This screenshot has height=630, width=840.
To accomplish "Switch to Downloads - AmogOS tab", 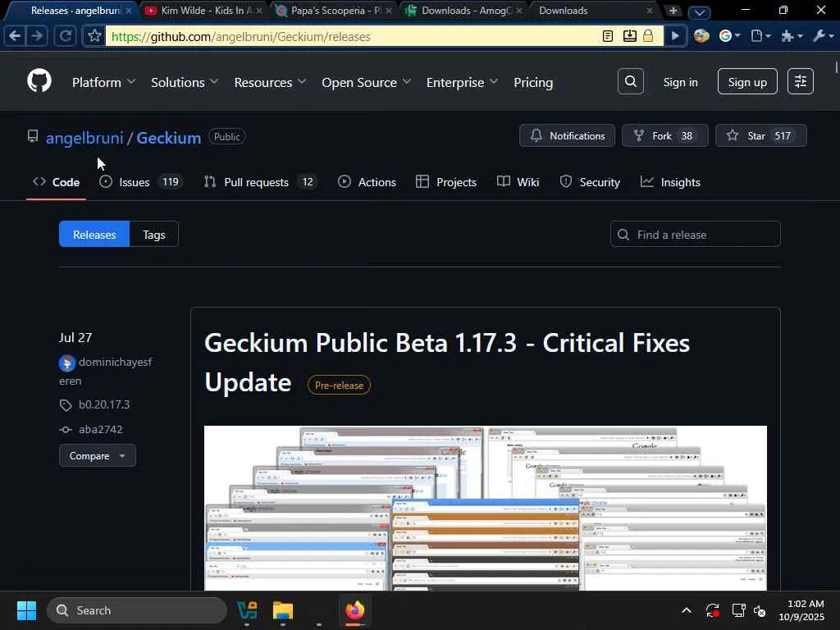I will point(464,11).
